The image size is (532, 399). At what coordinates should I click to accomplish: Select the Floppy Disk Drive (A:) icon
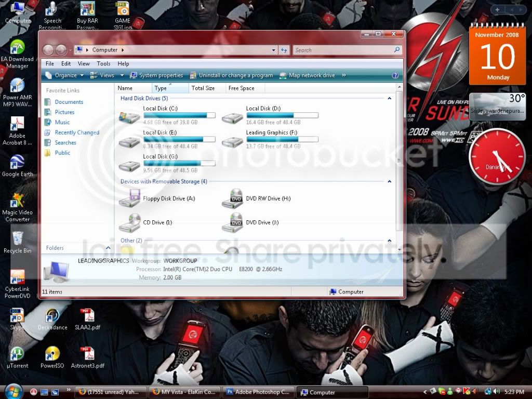pyautogui.click(x=129, y=198)
